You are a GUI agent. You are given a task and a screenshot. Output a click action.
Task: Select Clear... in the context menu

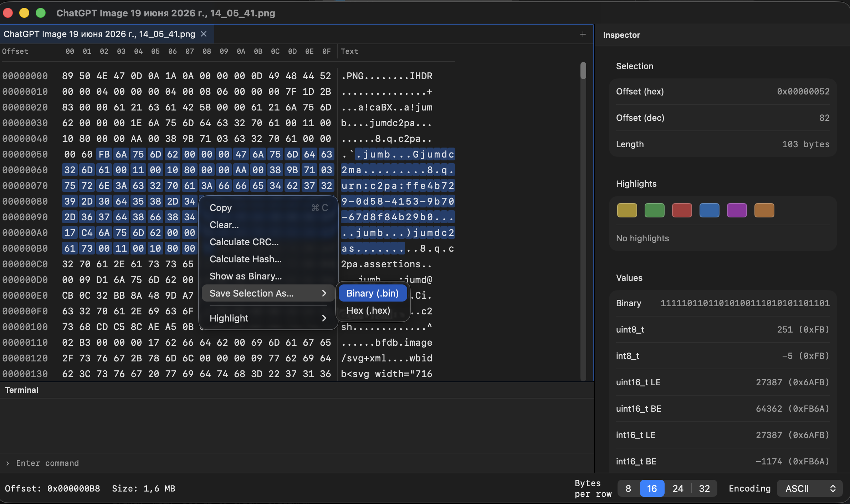(x=268, y=225)
